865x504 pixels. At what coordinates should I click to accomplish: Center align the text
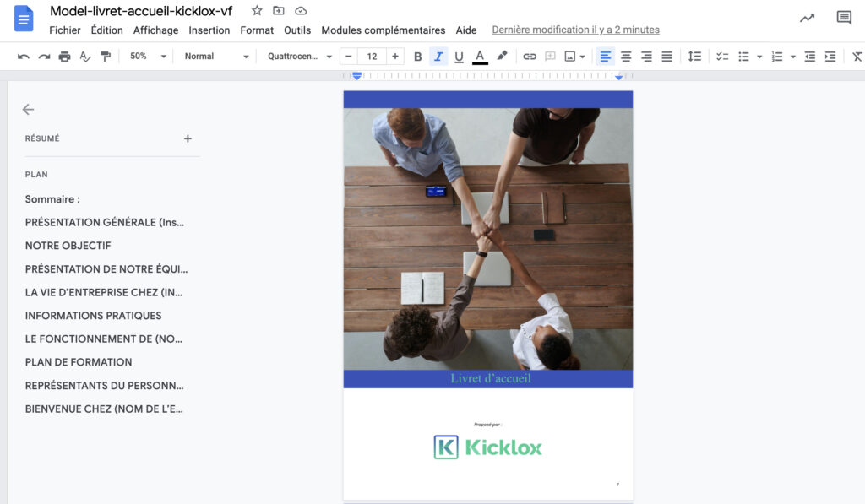pos(626,57)
